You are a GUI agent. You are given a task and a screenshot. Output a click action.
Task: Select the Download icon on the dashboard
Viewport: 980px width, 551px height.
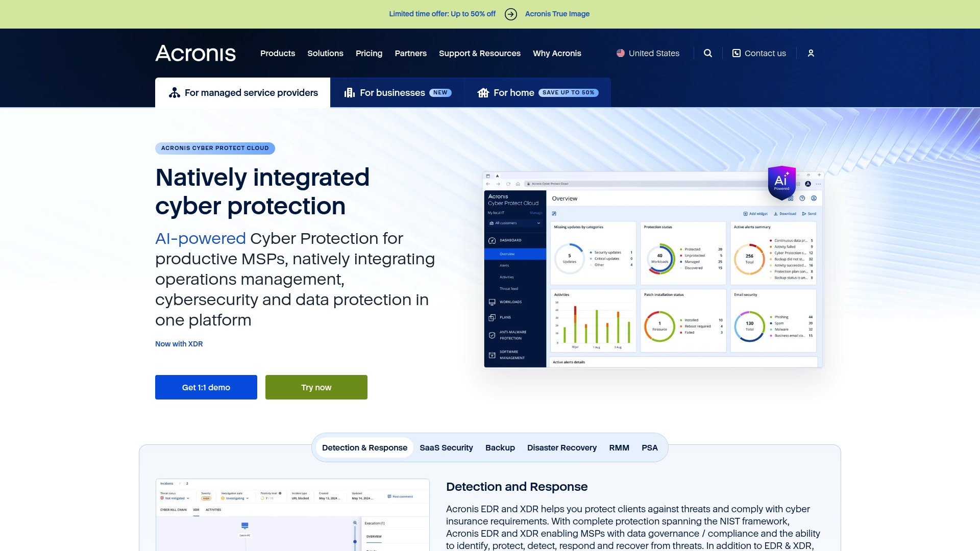776,214
